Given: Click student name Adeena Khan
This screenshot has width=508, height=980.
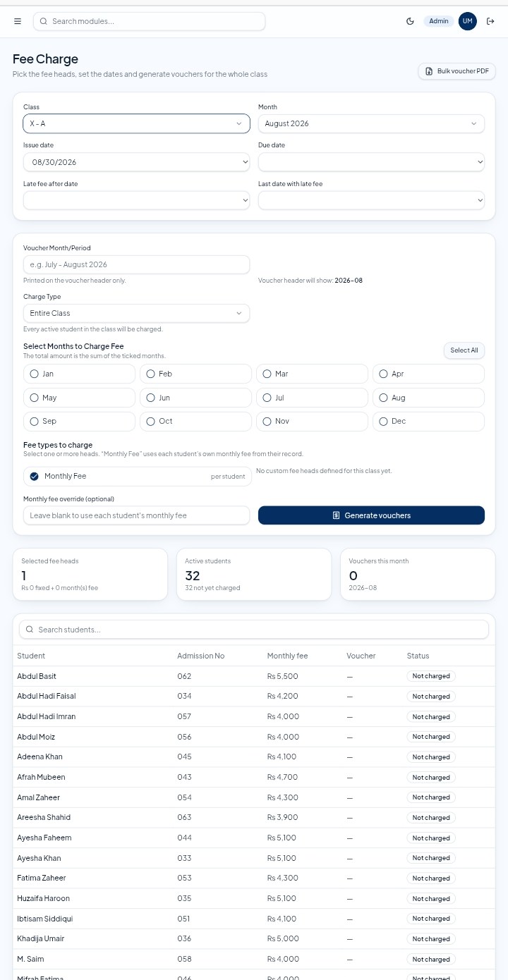Looking at the screenshot, I should [x=40, y=757].
